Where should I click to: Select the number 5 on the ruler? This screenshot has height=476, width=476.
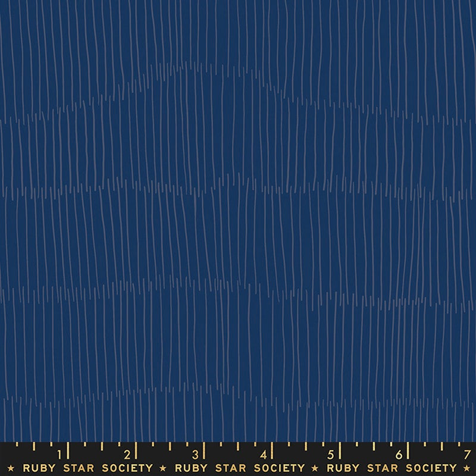point(330,454)
